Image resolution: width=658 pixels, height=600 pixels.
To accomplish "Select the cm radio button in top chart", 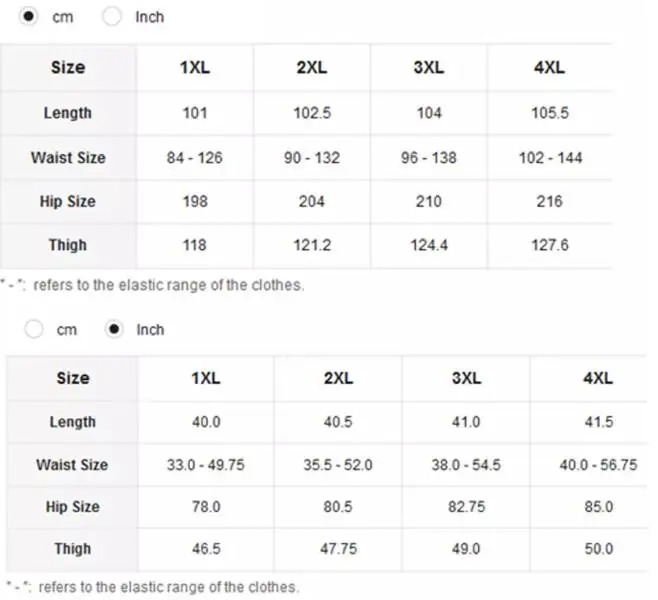I will (28, 16).
